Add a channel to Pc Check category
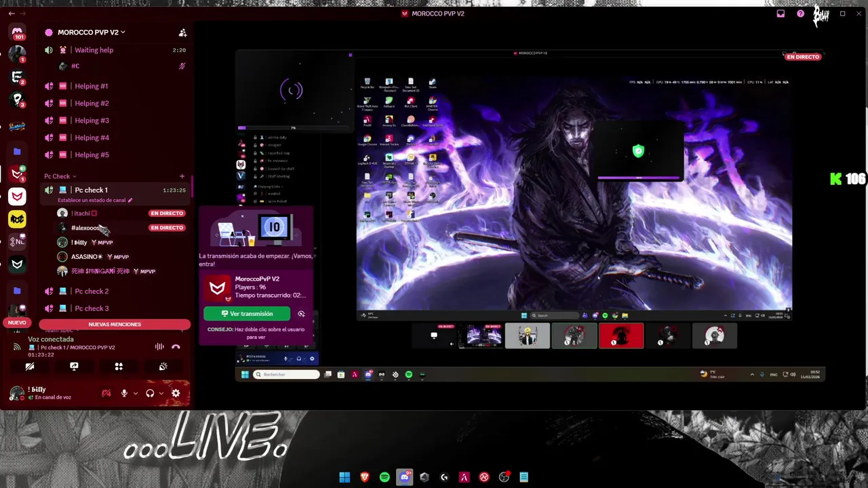This screenshot has width=868, height=488. tap(182, 176)
